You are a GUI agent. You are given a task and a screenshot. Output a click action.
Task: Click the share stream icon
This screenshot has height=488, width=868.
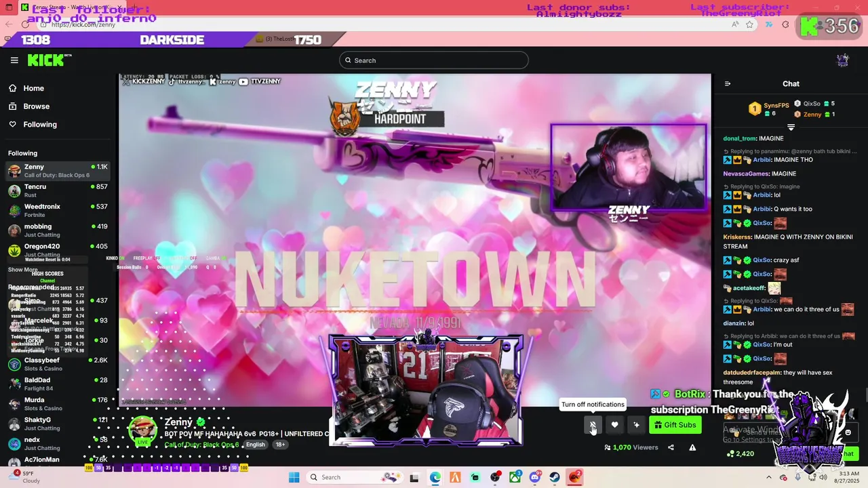tap(671, 447)
